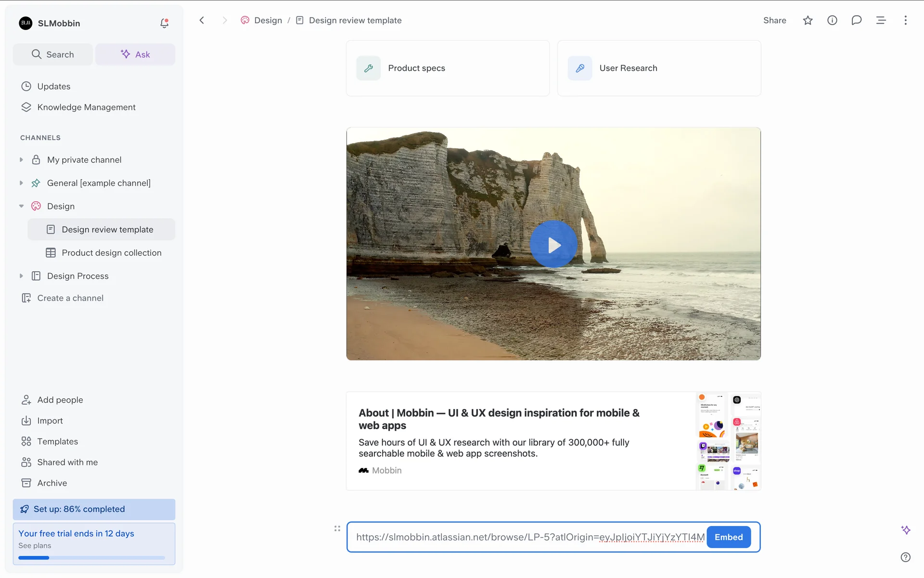Star this document as favorite

808,20
